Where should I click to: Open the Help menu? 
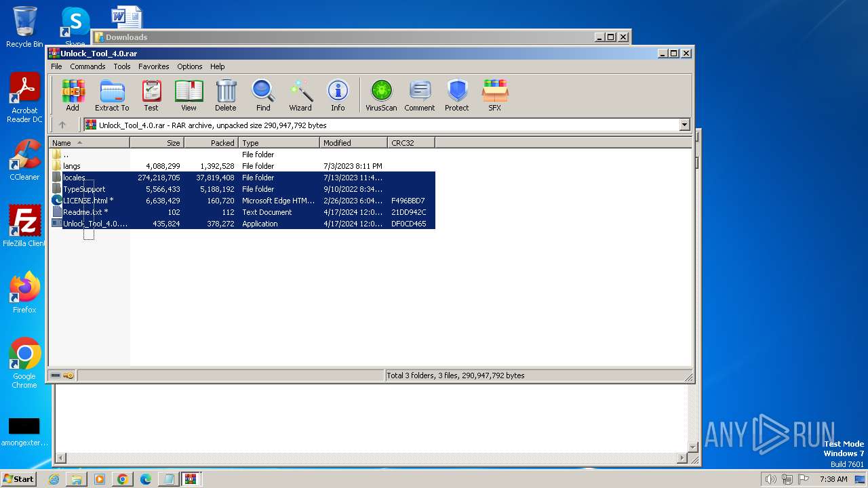pos(217,66)
